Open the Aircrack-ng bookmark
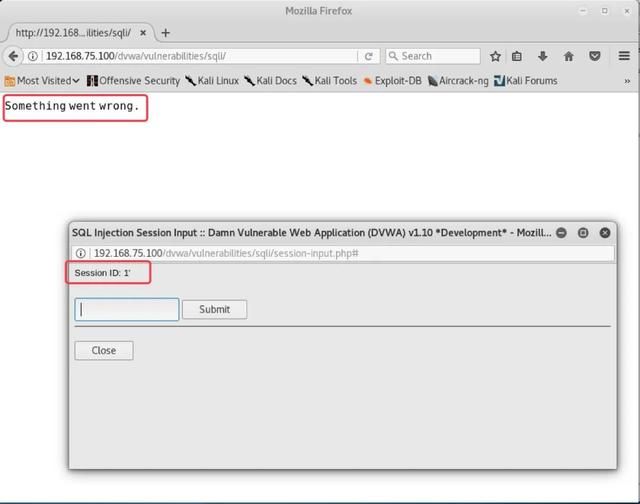 click(458, 81)
